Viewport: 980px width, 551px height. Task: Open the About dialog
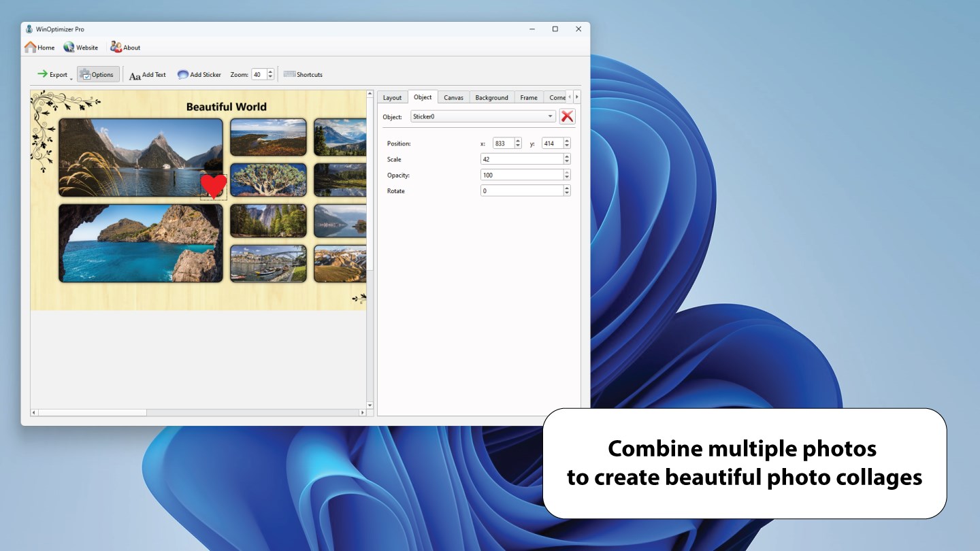tap(125, 48)
